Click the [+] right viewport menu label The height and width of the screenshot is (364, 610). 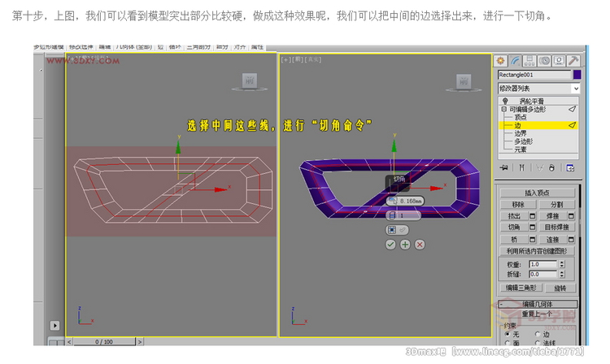tap(286, 59)
